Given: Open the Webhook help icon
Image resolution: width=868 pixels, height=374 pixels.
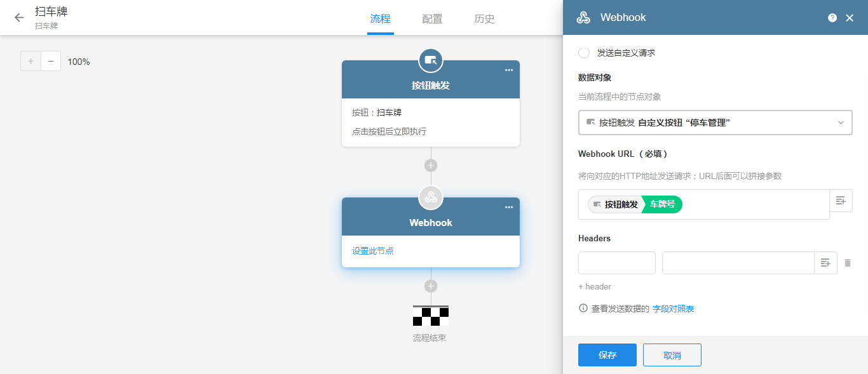Looking at the screenshot, I should coord(832,18).
